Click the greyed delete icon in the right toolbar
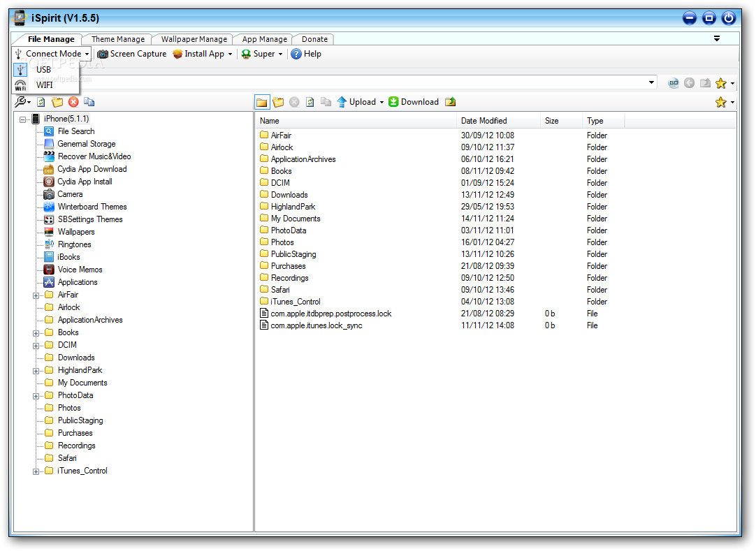This screenshot has width=756, height=551. [x=294, y=102]
